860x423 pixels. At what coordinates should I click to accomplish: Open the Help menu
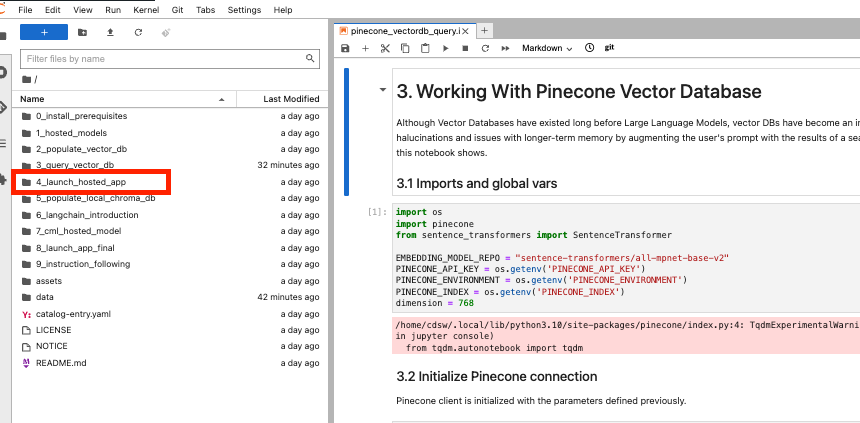tap(283, 10)
